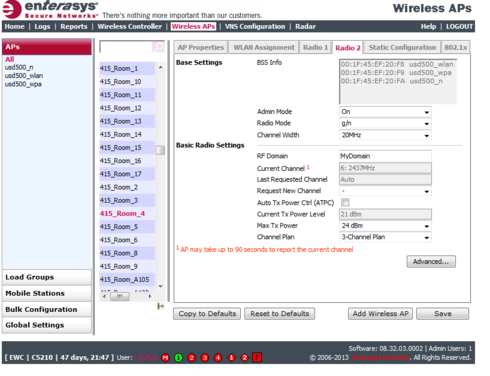
Task: Select usd500_wlan in the APs list
Action: [x=24, y=76]
